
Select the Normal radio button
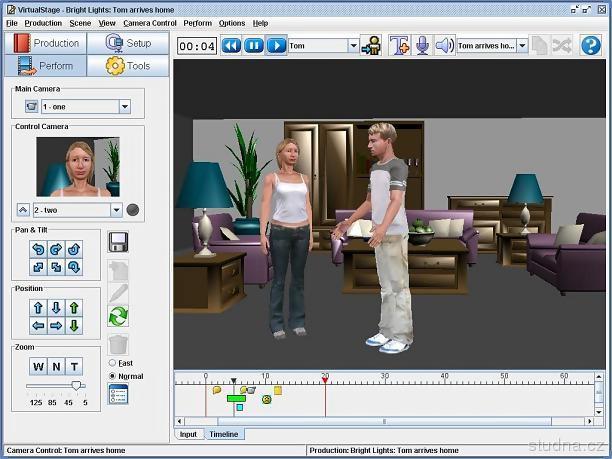click(112, 375)
